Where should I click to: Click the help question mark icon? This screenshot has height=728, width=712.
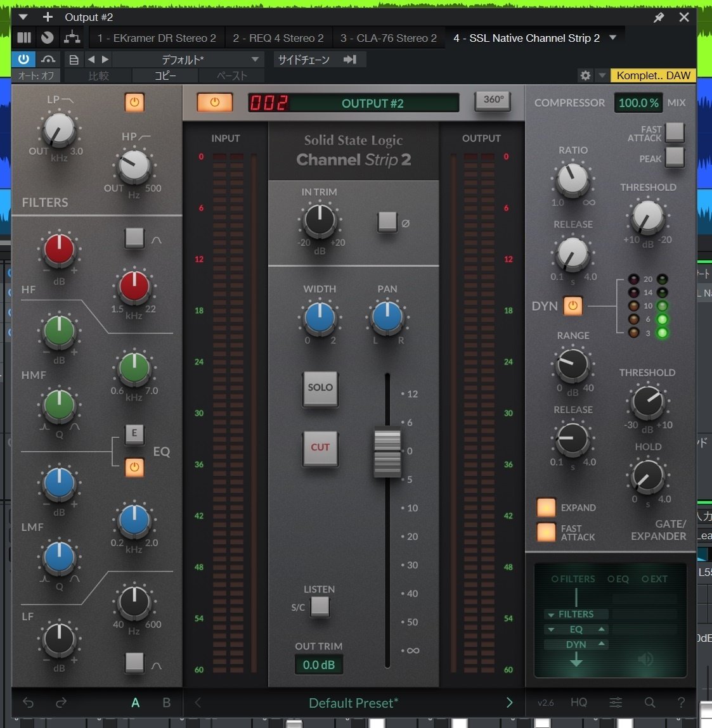[681, 702]
